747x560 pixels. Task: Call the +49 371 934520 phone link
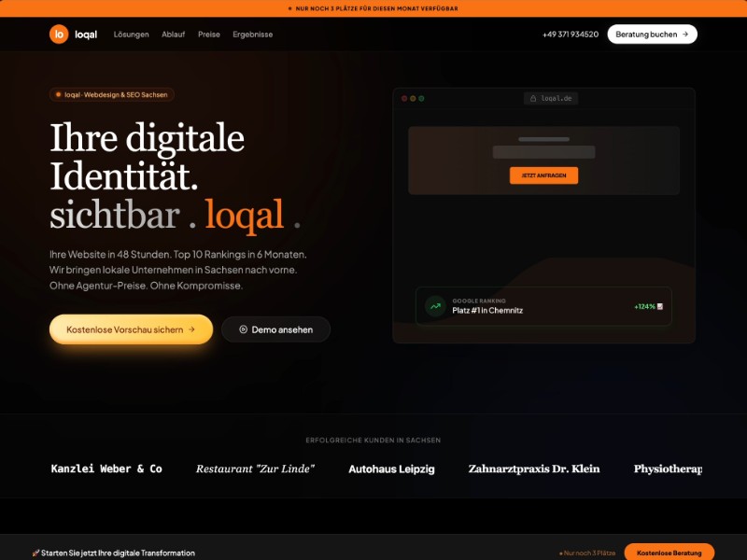click(x=570, y=35)
